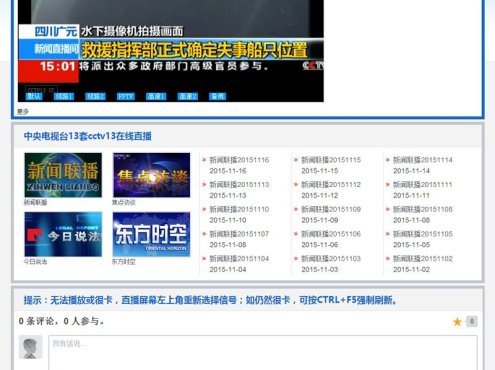Open episode 新闻联播20151109
This screenshot has height=370, width=495.
point(331,209)
